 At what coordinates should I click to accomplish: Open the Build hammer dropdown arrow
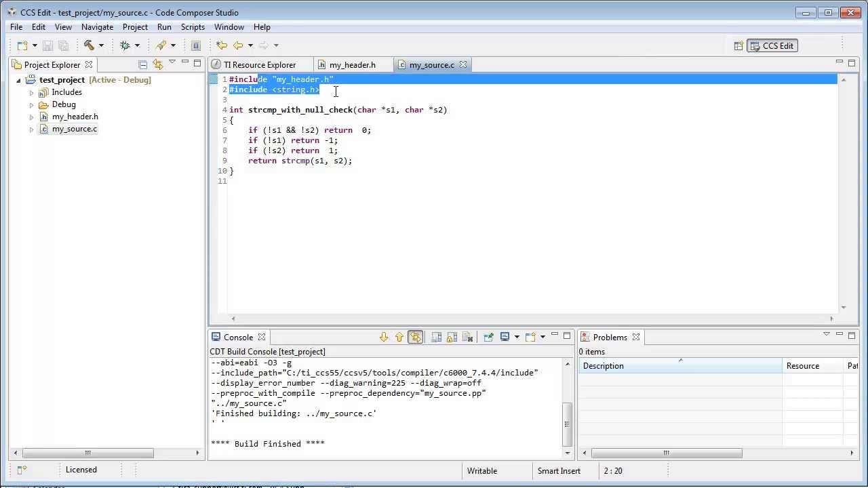101,45
